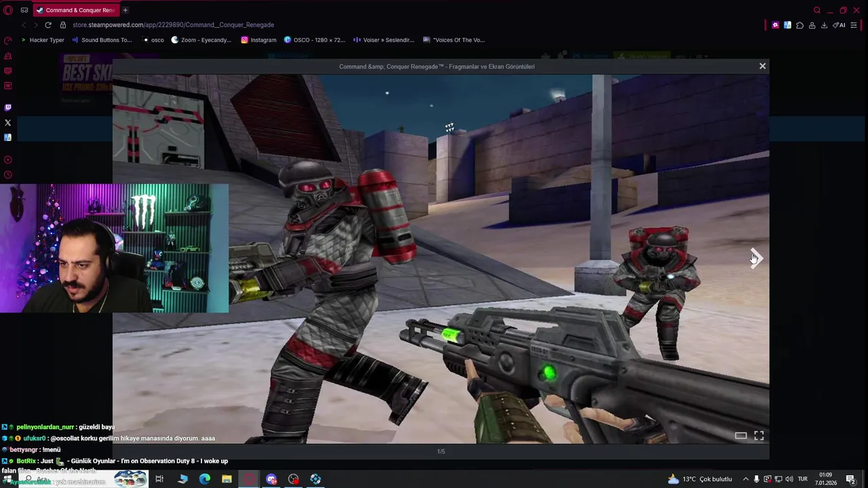Open the Voiser Seslendir bookmark

tap(384, 40)
